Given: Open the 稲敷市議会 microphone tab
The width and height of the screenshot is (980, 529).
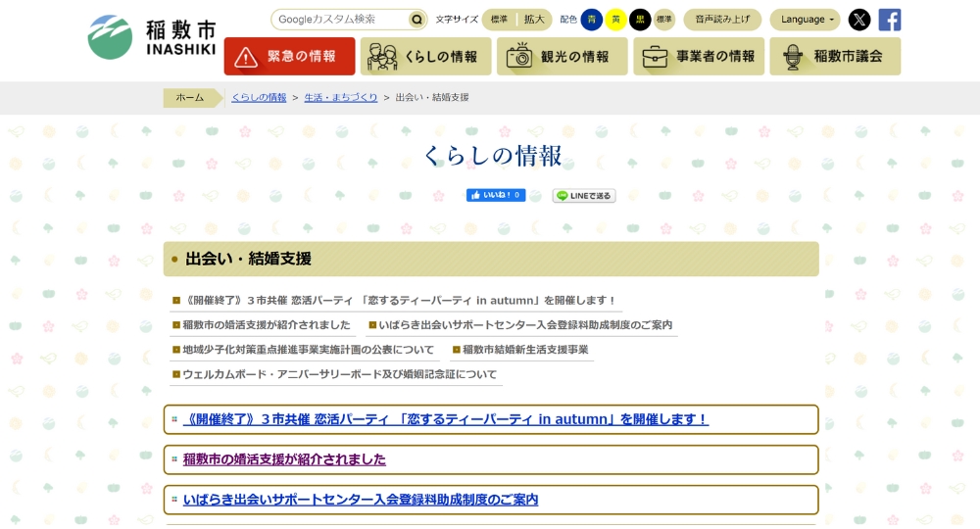Looking at the screenshot, I should (x=835, y=57).
